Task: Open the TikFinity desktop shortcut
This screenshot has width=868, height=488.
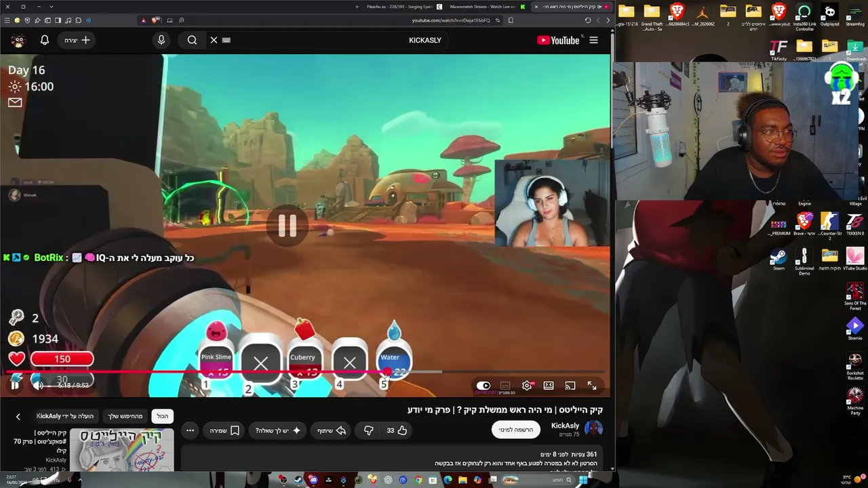Action: pos(778,50)
